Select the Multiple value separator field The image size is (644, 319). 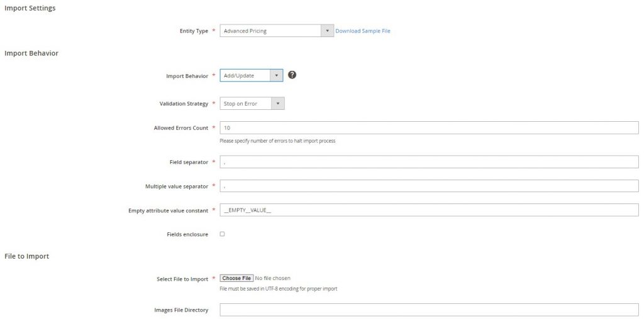click(429, 186)
